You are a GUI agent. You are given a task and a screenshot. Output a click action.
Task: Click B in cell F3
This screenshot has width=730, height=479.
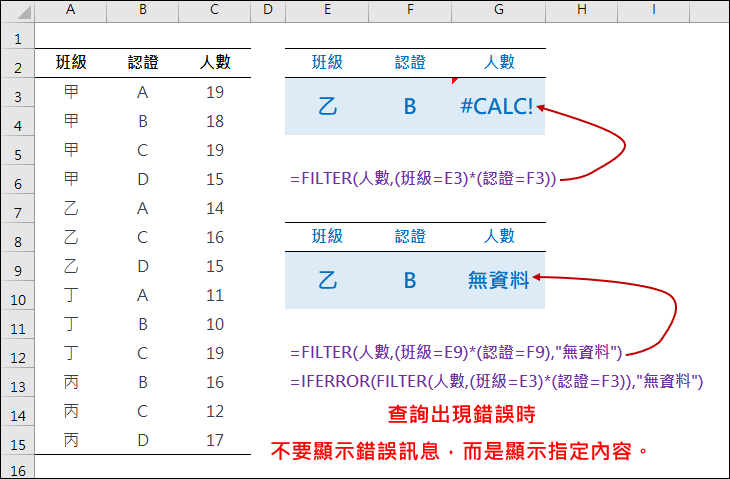(410, 107)
